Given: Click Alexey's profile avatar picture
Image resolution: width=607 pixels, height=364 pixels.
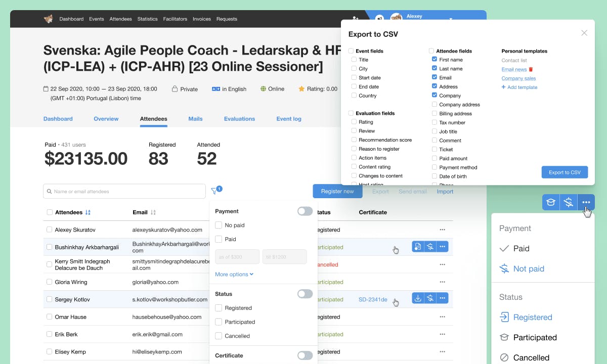Looking at the screenshot, I should (397, 17).
